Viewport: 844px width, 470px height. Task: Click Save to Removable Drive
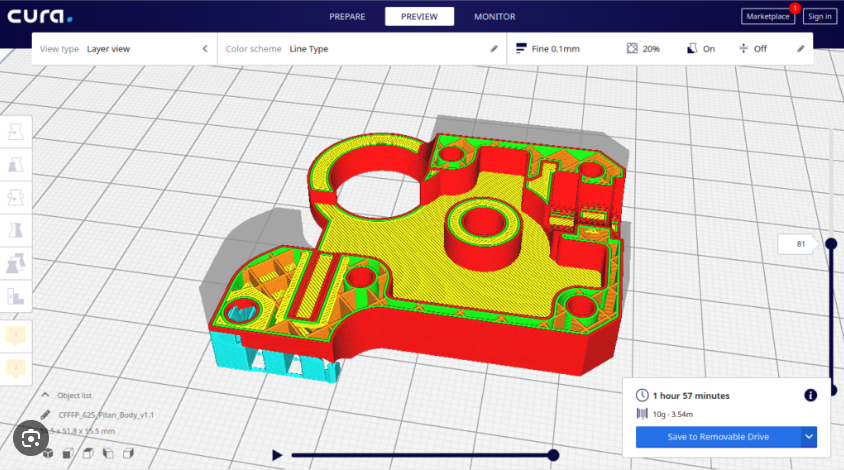[x=718, y=437]
